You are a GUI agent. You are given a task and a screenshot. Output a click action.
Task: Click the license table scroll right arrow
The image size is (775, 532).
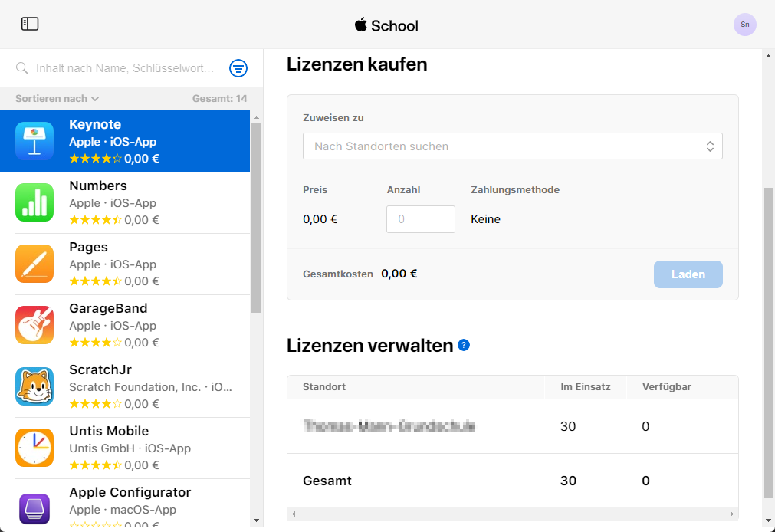732,514
